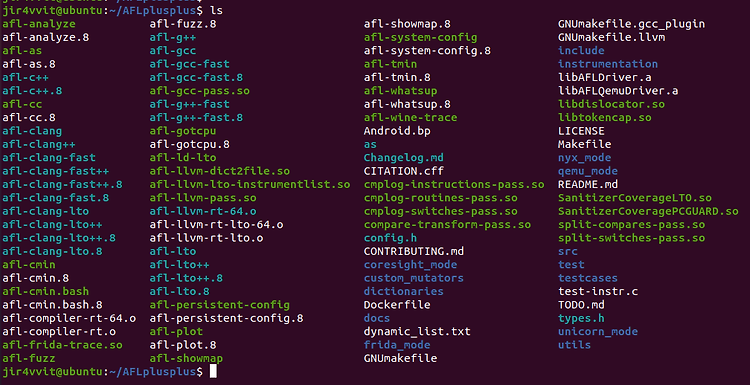The width and height of the screenshot is (750, 385).
Task: Click the docs directory name
Action: tap(377, 319)
